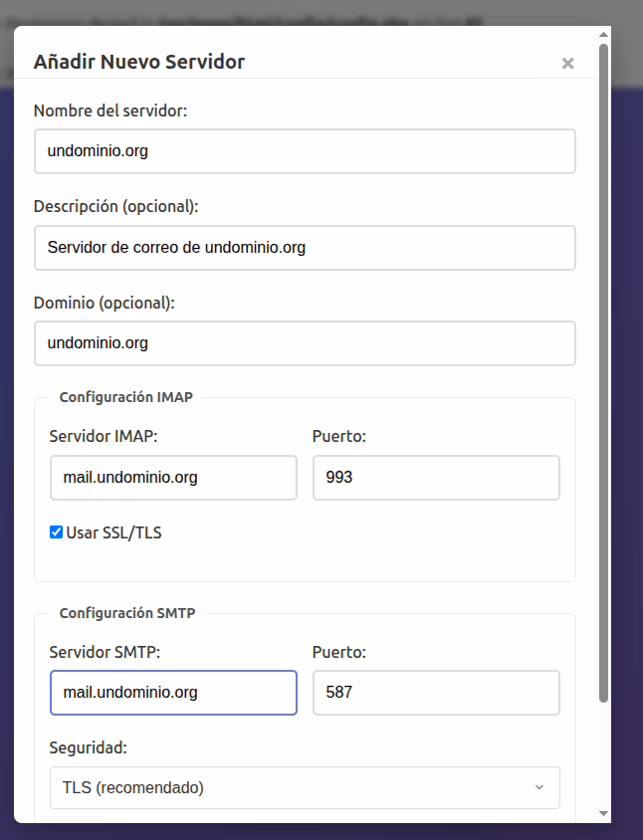The width and height of the screenshot is (643, 840).
Task: Click the Configuración IMAP legend
Action: tap(126, 397)
